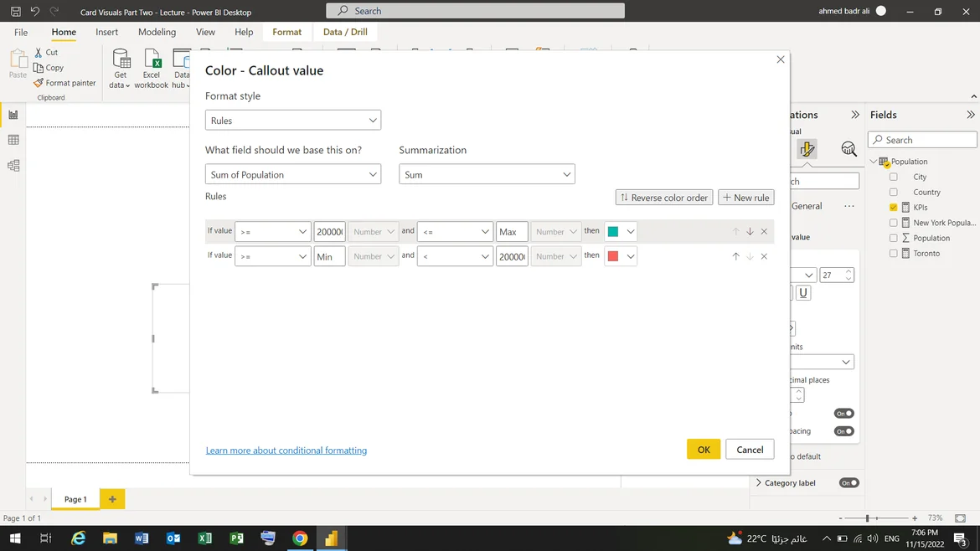Turn off the Category label toggle
The image size is (980, 551).
tap(848, 483)
